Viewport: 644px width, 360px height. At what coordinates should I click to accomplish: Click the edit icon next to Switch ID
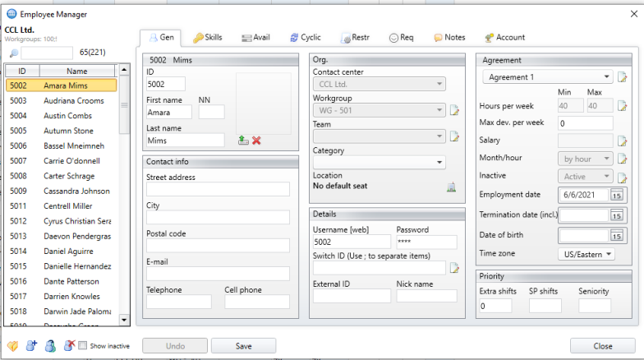pyautogui.click(x=454, y=268)
